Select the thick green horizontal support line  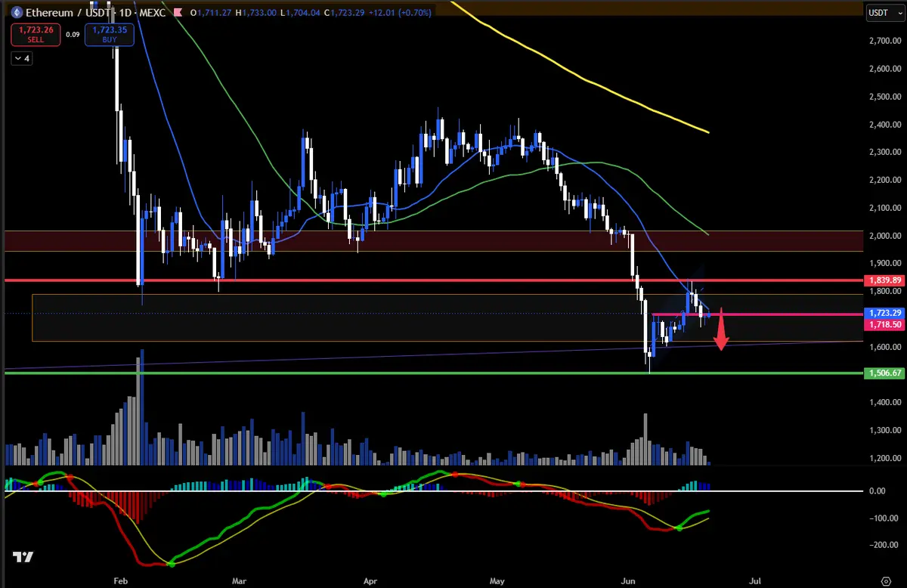pos(433,373)
